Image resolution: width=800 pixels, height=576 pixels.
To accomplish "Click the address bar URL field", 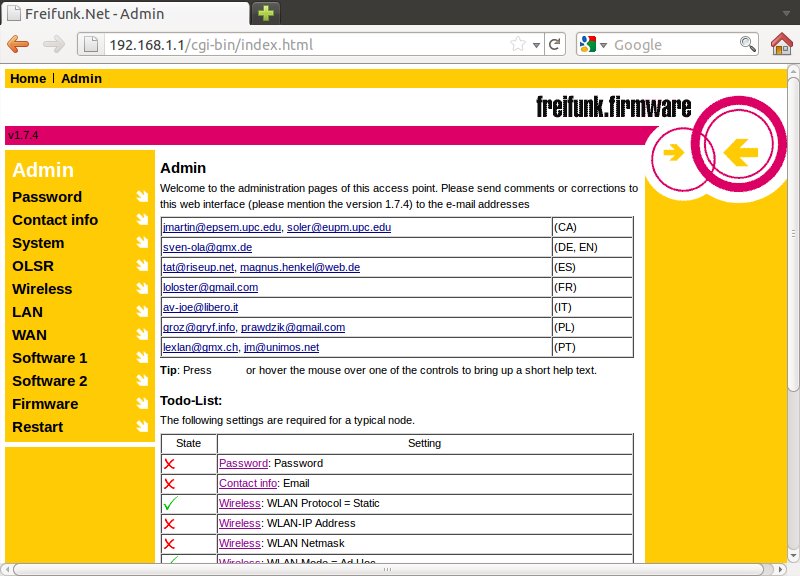I will coord(306,44).
